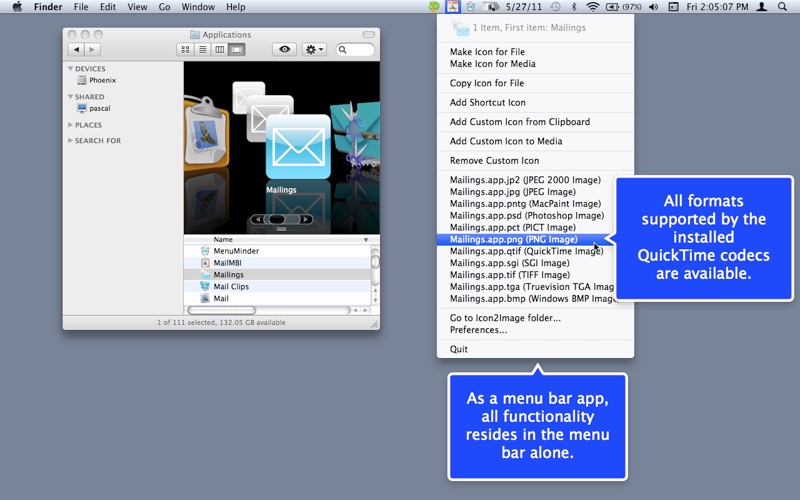Open the volume control icon

coord(654,7)
